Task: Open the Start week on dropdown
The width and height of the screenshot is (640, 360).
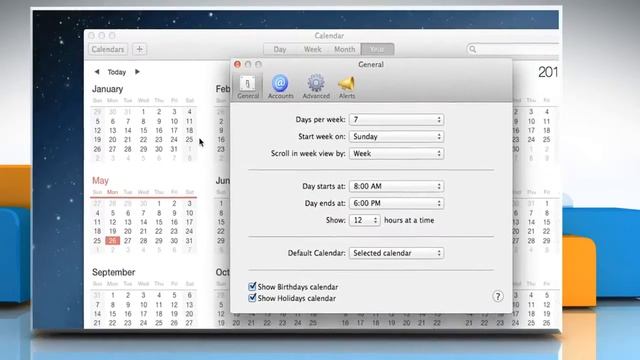Action: point(396,136)
